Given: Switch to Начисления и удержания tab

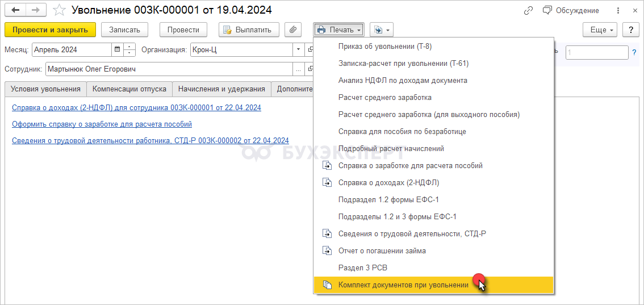Looking at the screenshot, I should pos(222,89).
